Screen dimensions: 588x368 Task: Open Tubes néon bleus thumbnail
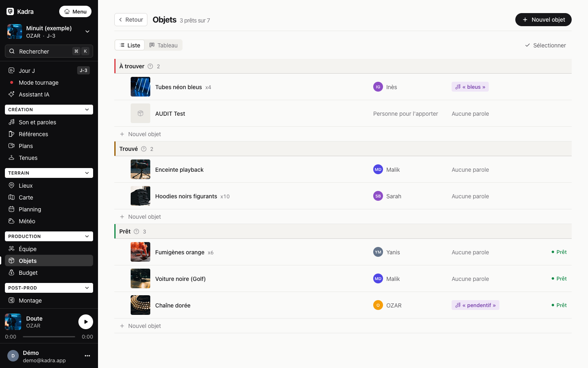140,87
